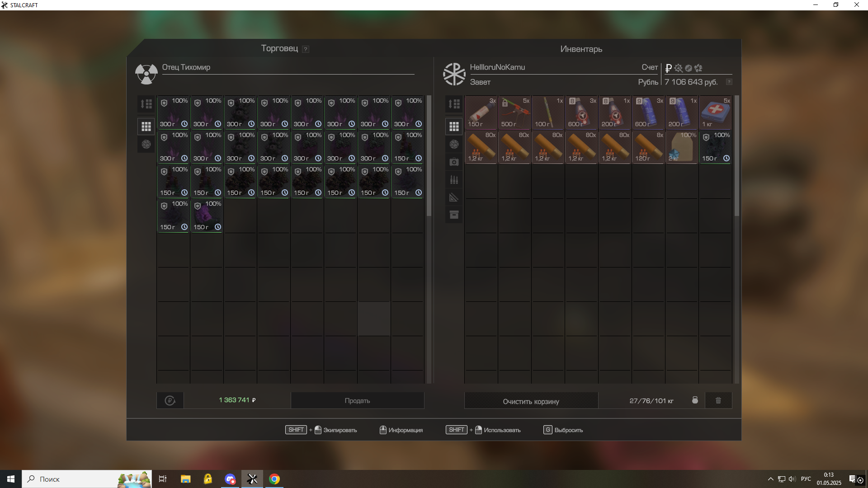Show all merchant items in grid view
Image resolution: width=868 pixels, height=488 pixels.
[146, 126]
